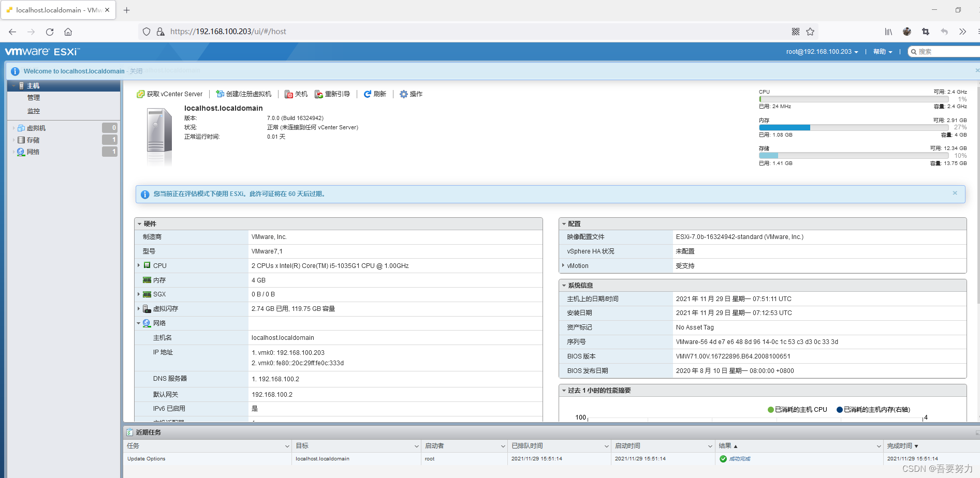Click the storage usage bar

(854, 156)
